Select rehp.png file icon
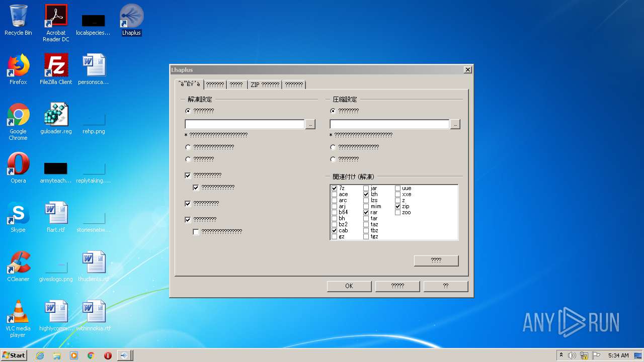The image size is (644, 362). (94, 124)
